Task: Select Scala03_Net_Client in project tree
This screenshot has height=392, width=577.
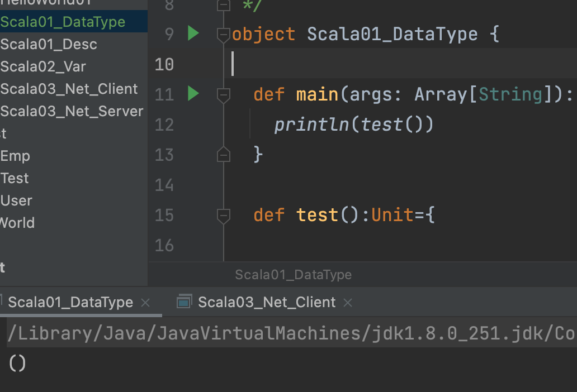Action: pyautogui.click(x=69, y=89)
